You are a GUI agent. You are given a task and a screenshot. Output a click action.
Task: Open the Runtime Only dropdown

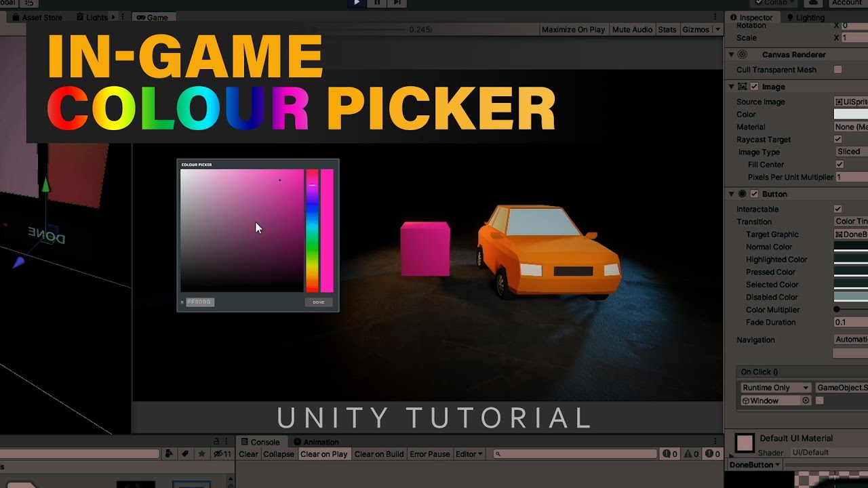coord(775,388)
